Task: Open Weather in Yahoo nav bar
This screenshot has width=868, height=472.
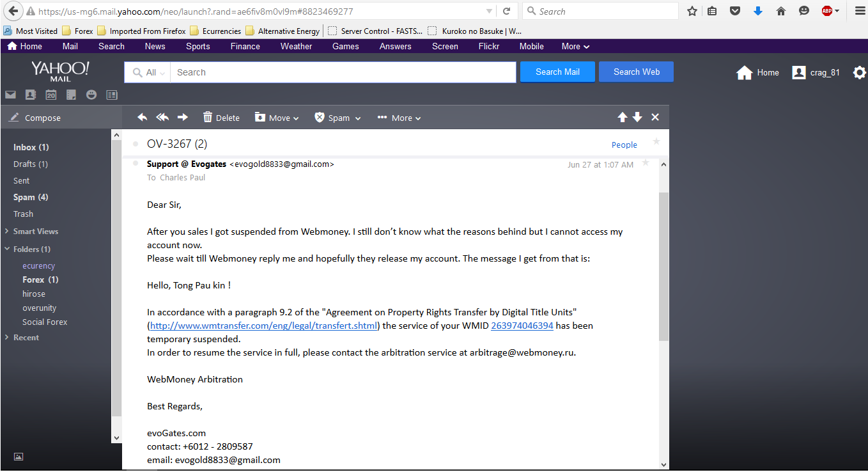Action: [297, 46]
